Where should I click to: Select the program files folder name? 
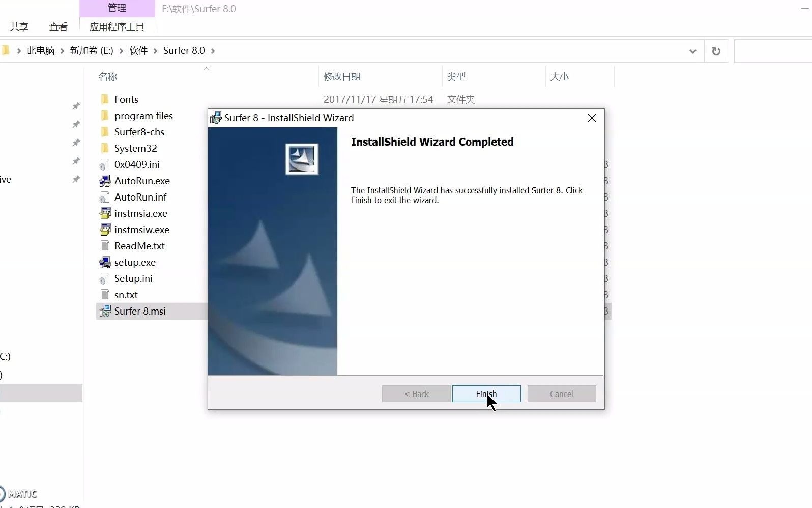[x=143, y=116]
